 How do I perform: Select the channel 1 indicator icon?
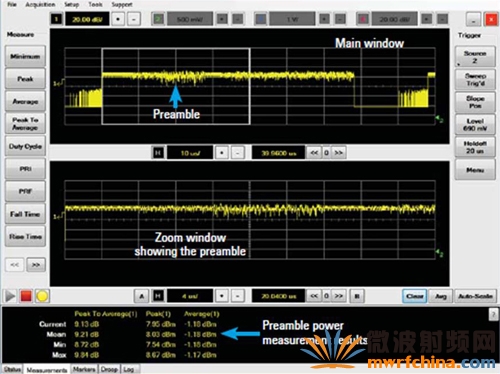point(57,19)
